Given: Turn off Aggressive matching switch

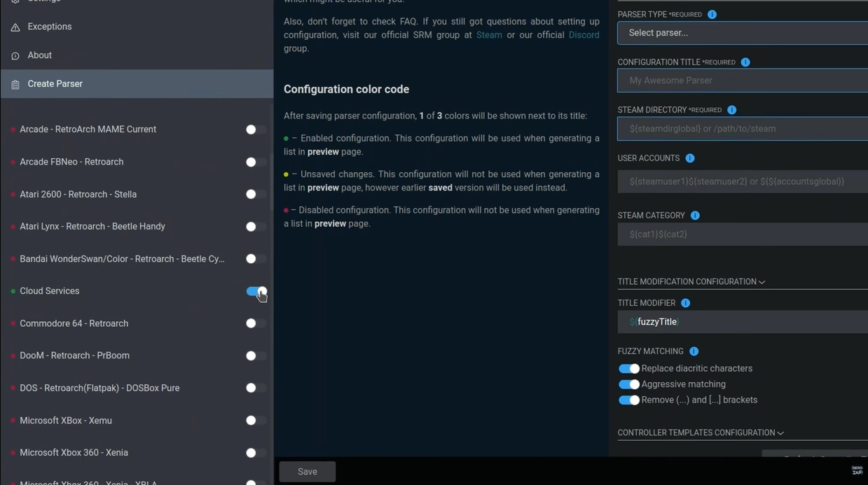Looking at the screenshot, I should [x=628, y=384].
